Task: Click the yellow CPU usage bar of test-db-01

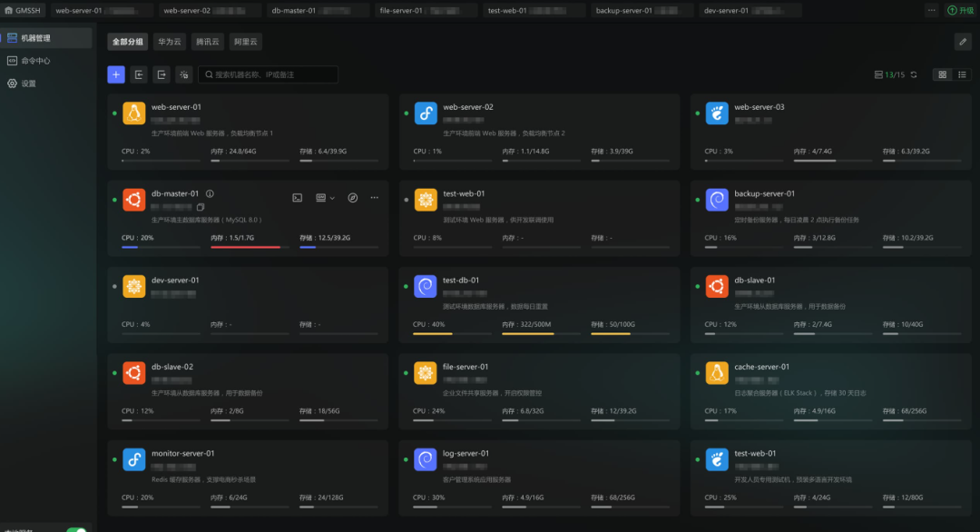Action: click(433, 334)
